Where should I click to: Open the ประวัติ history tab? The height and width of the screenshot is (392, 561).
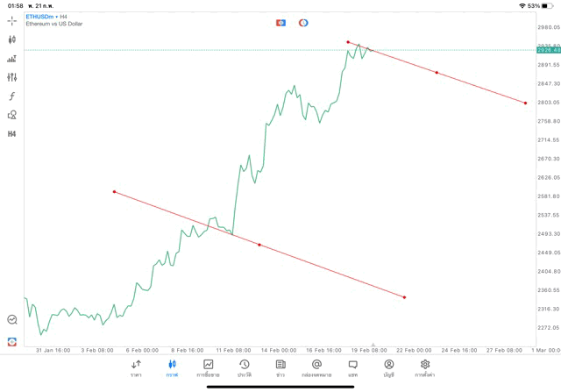coord(245,367)
